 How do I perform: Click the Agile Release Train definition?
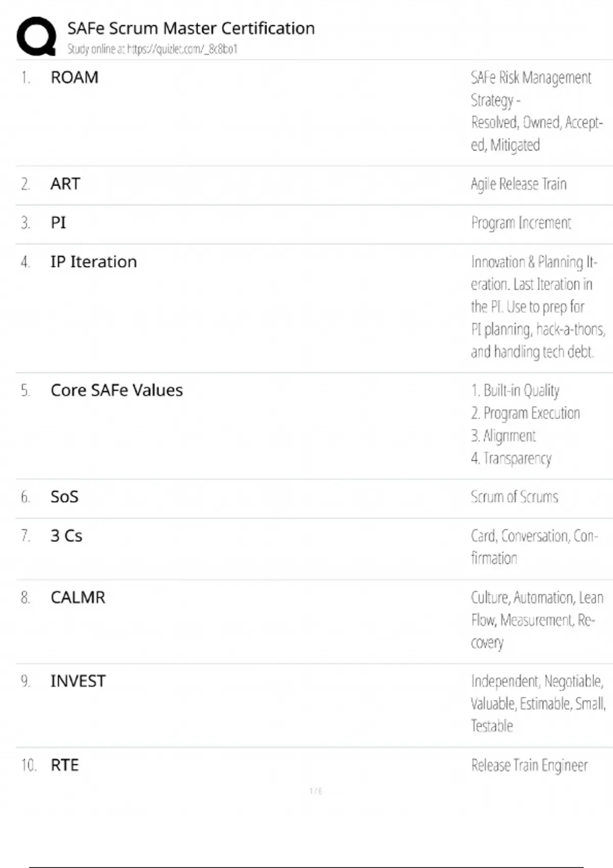coord(518,184)
